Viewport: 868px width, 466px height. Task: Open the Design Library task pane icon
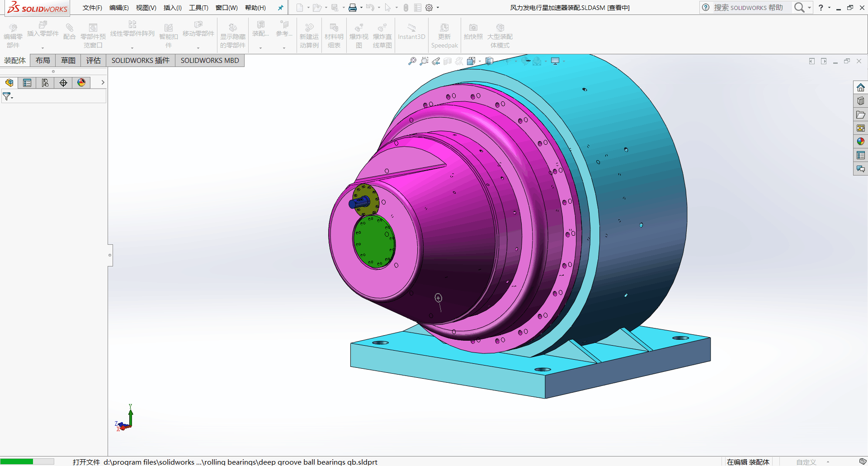click(861, 101)
